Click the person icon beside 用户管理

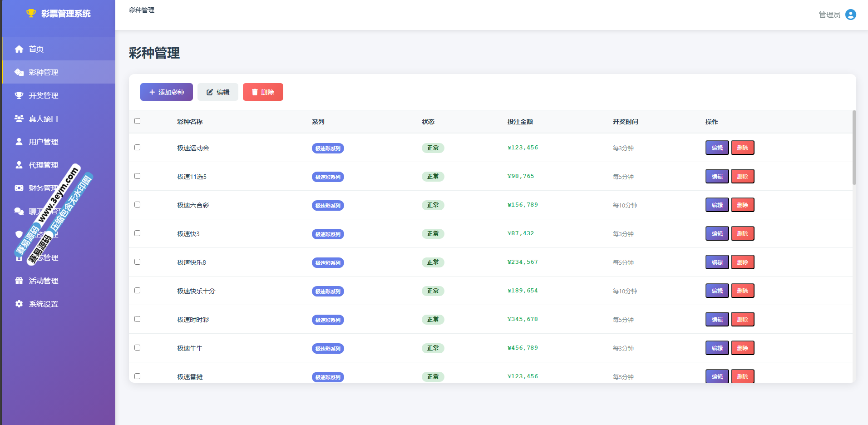[x=19, y=142]
